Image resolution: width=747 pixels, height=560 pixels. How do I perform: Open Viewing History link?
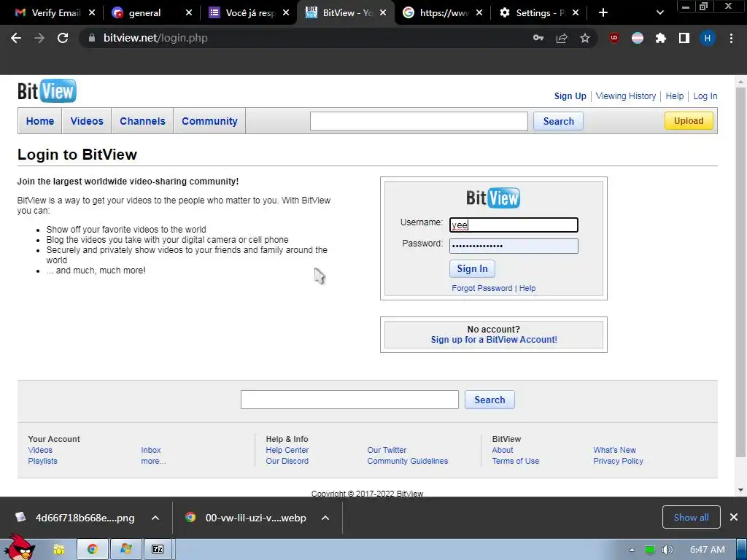(625, 96)
